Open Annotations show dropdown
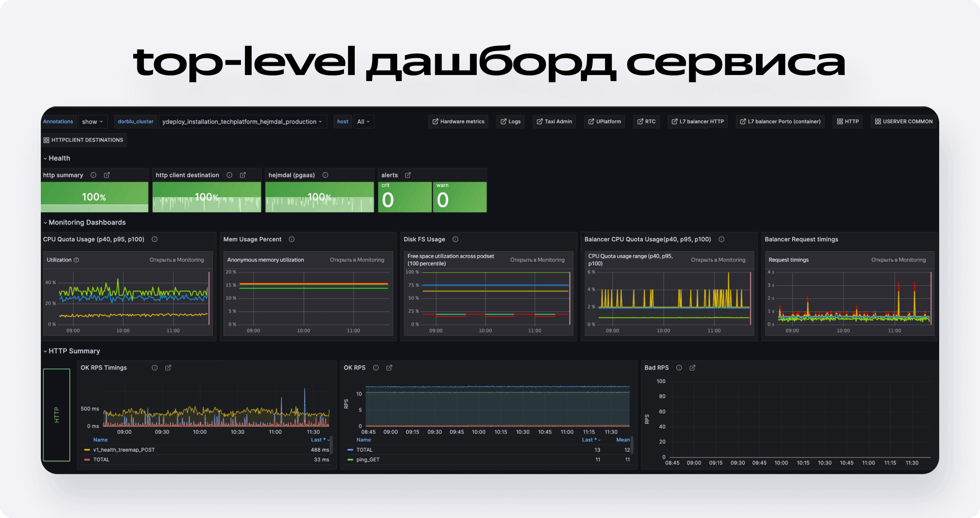Viewport: 980px width, 518px height. click(x=92, y=122)
